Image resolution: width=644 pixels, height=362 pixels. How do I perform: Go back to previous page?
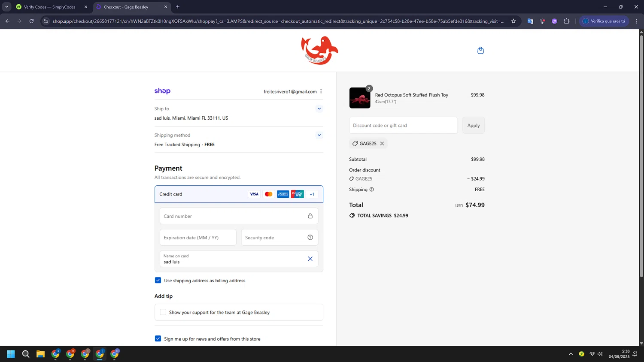coord(7,21)
